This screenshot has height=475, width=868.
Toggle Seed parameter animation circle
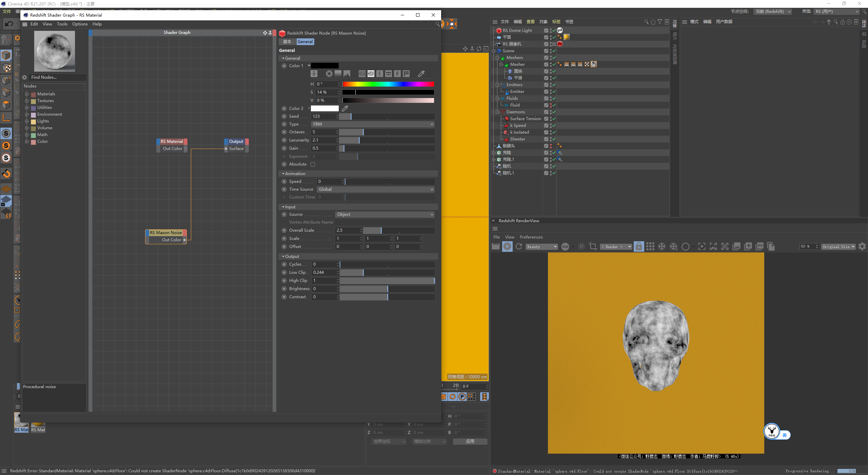pyautogui.click(x=284, y=116)
